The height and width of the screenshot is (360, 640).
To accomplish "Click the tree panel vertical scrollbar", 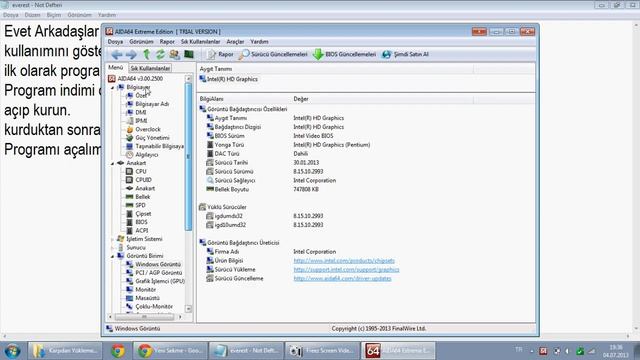I will point(188,157).
